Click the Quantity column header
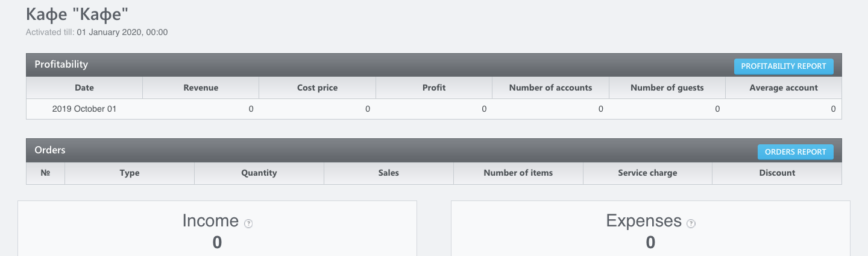Image resolution: width=868 pixels, height=256 pixels. (259, 173)
